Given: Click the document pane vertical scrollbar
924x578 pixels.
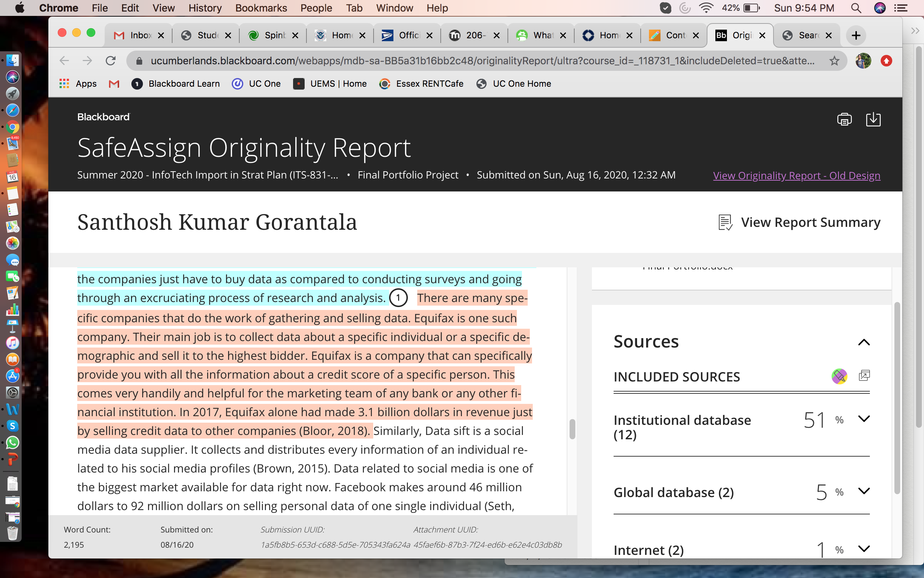Looking at the screenshot, I should click(572, 429).
